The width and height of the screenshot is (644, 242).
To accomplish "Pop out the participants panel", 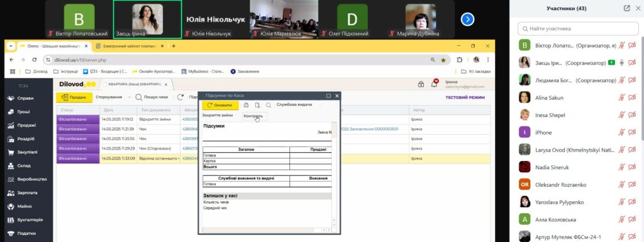I will 627,8.
